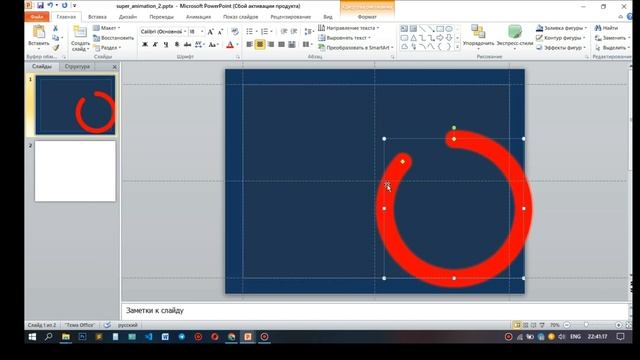Screen dimensions: 640x360
Task: Click the decrease list level icon
Action: [x=284, y=31]
